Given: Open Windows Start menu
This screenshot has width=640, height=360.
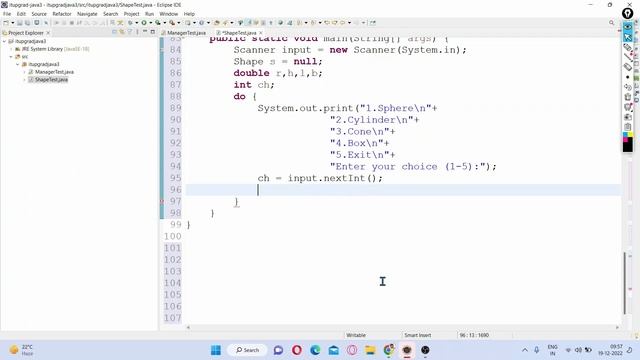Looking at the screenshot, I should [216, 350].
